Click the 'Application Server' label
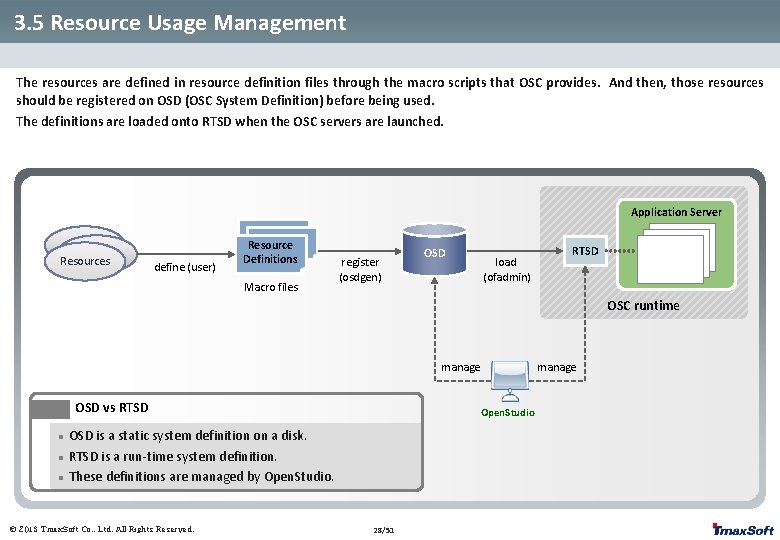 pos(676,212)
